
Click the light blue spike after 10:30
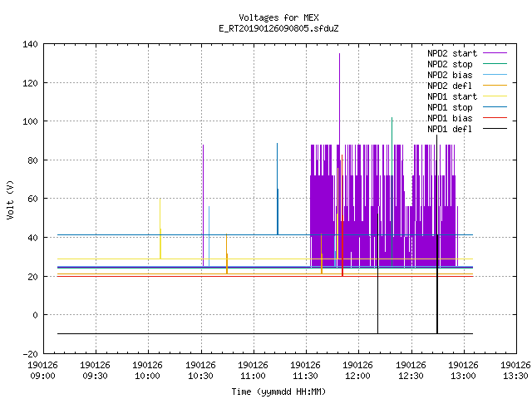pyautogui.click(x=209, y=236)
